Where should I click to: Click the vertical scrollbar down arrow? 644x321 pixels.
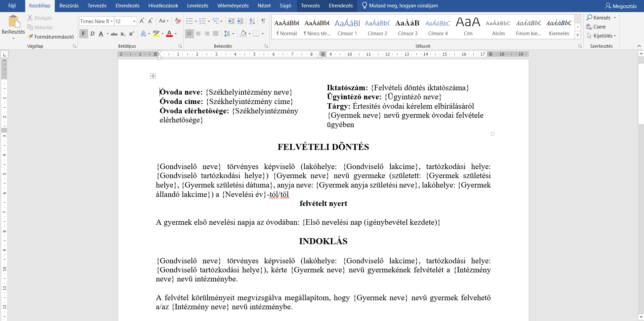click(641, 317)
